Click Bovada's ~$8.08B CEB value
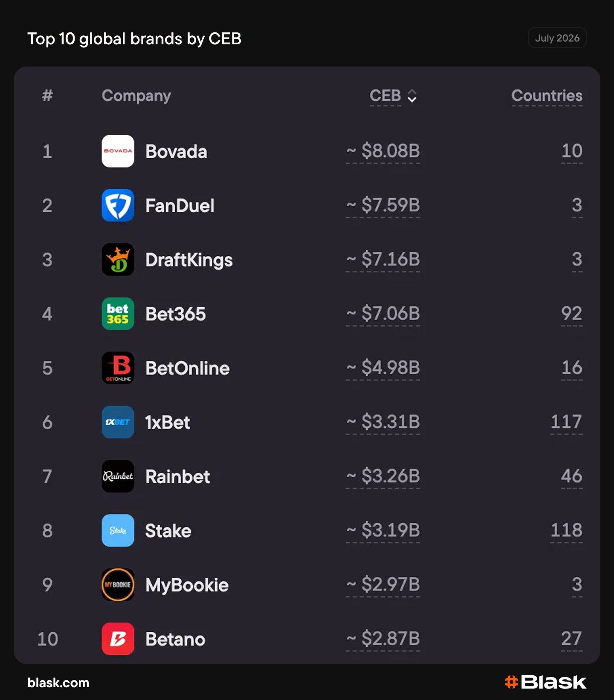 click(x=383, y=151)
